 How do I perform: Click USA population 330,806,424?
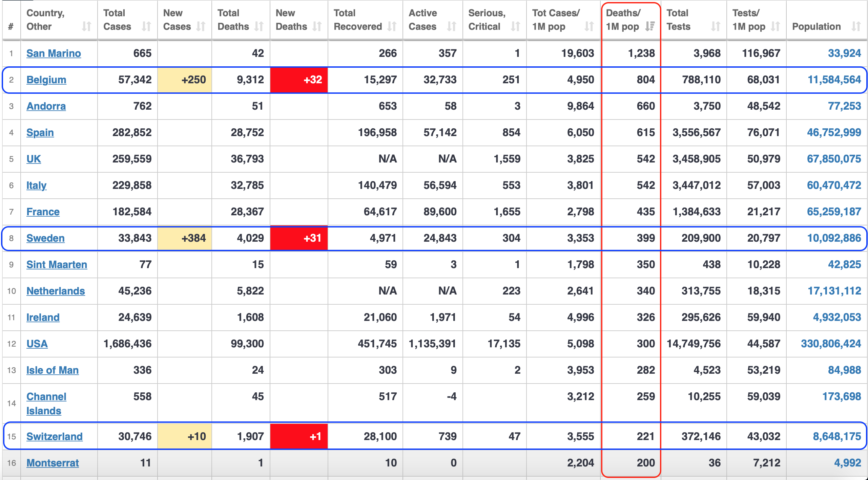[x=831, y=344]
